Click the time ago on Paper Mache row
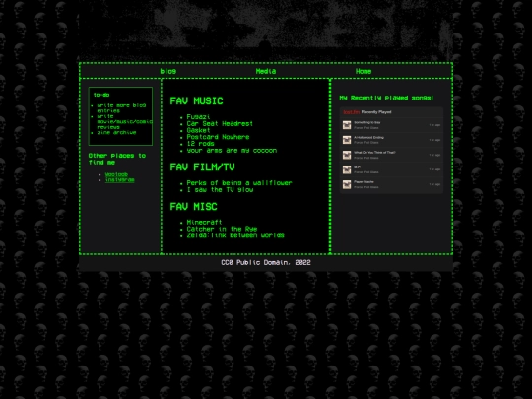532x399 pixels. (x=434, y=184)
